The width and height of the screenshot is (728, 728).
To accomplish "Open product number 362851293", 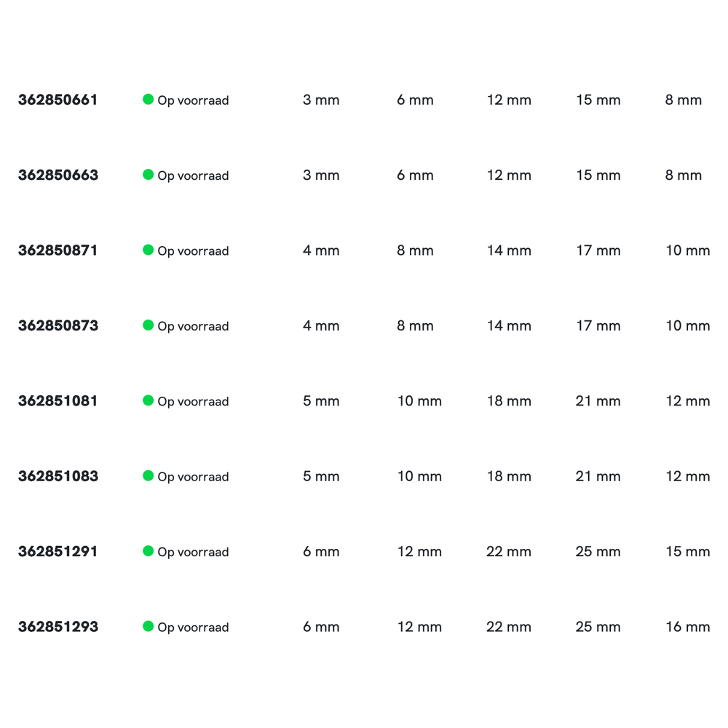I will point(58,627).
